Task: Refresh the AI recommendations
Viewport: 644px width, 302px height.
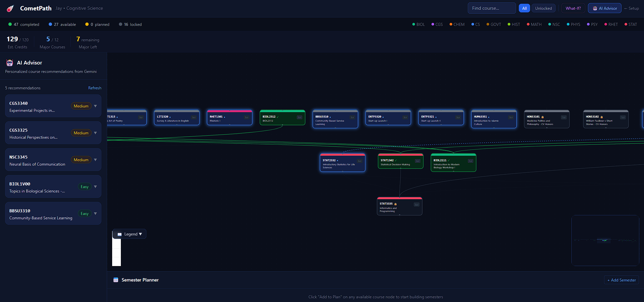Action: 95,88
